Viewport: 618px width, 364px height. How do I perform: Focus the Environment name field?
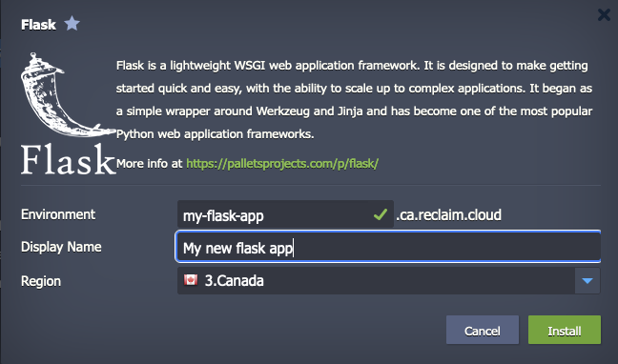pos(285,214)
